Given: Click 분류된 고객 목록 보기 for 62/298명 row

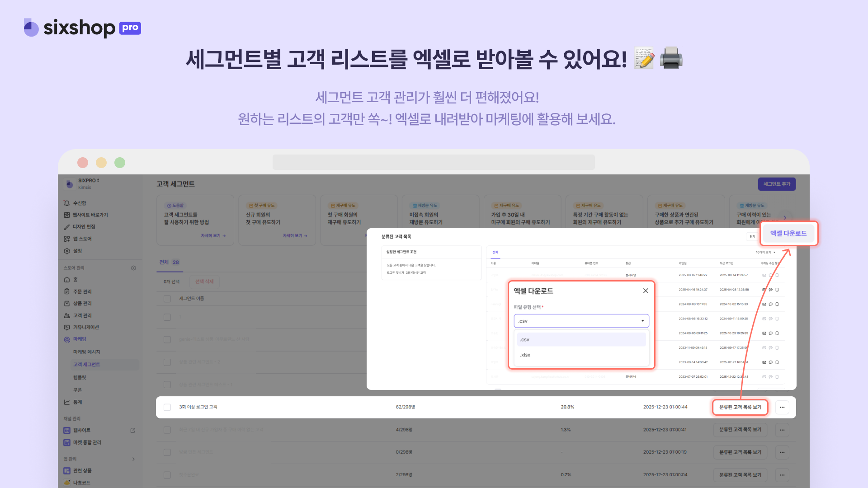Looking at the screenshot, I should click(740, 407).
